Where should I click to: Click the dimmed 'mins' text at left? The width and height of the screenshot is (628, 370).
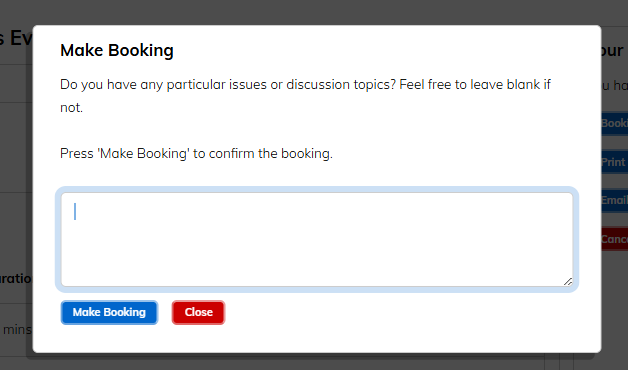click(17, 330)
